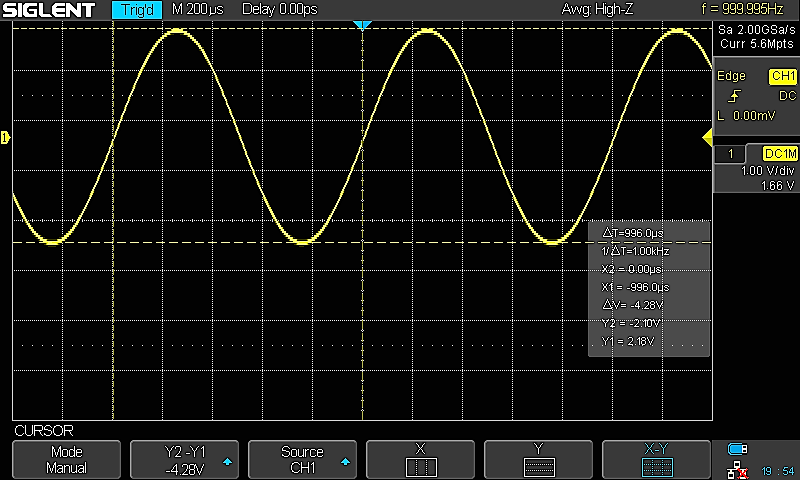Expand the Source CH1 dropdown
The height and width of the screenshot is (480, 800).
pyautogui.click(x=302, y=460)
